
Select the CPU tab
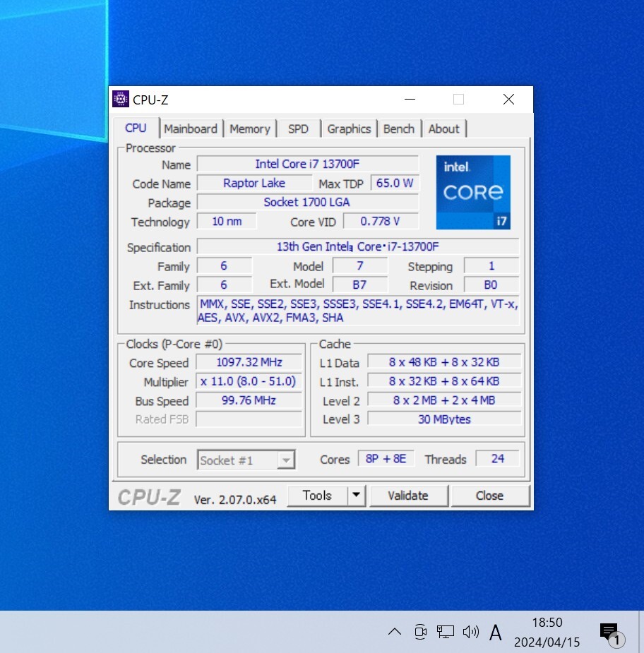pos(136,128)
